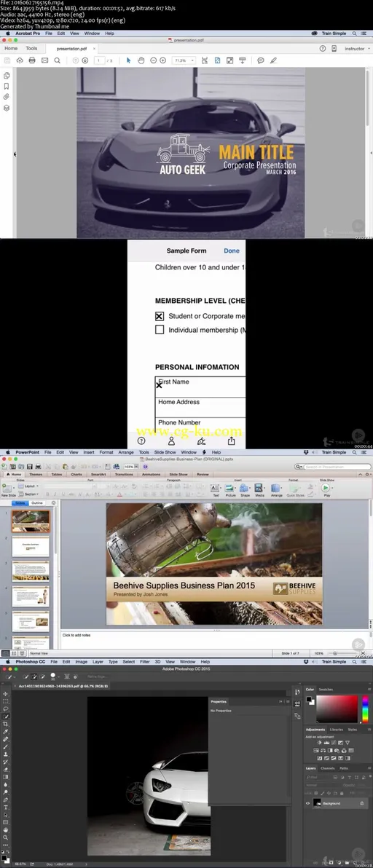Pick a red shade in Photoshop color field
Screen dimensions: 373x868
click(x=337, y=709)
